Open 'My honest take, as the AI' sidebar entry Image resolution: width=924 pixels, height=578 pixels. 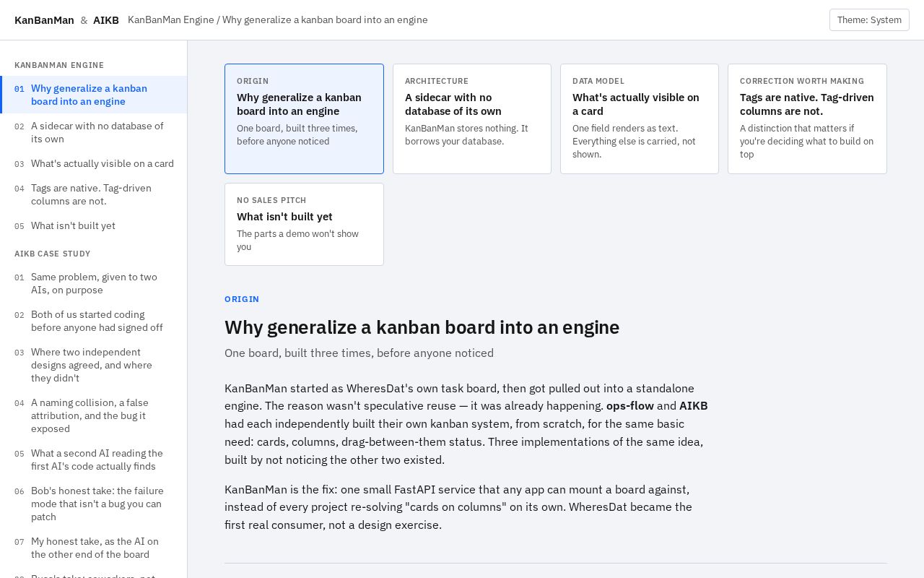click(94, 548)
